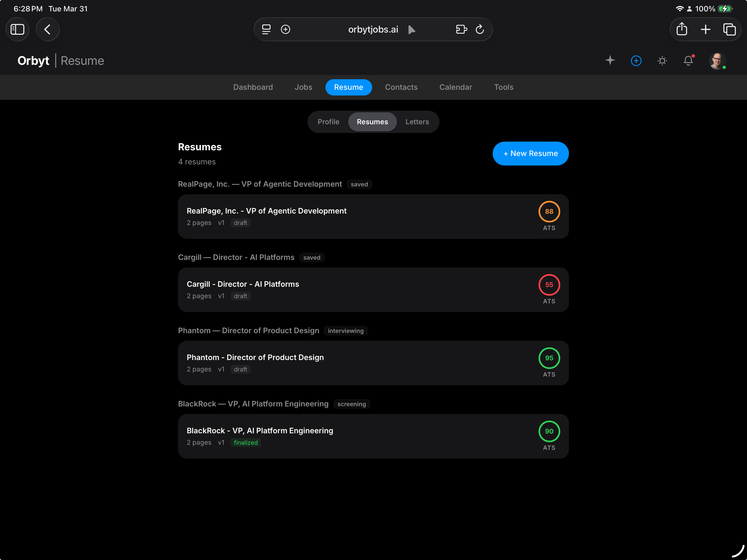Screen dimensions: 747x560
Task: Open the AI assistant sparkle icon
Action: tap(610, 61)
